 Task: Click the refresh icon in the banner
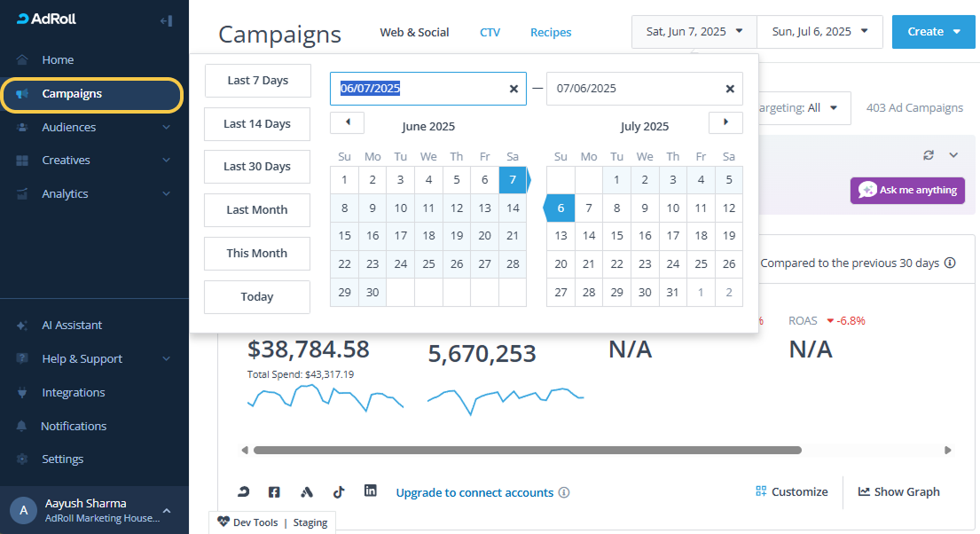929,155
